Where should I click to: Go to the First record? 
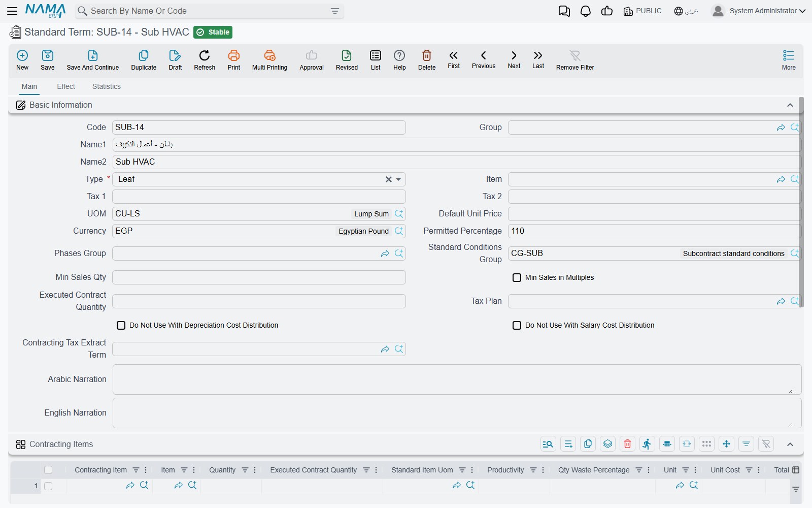tap(454, 59)
